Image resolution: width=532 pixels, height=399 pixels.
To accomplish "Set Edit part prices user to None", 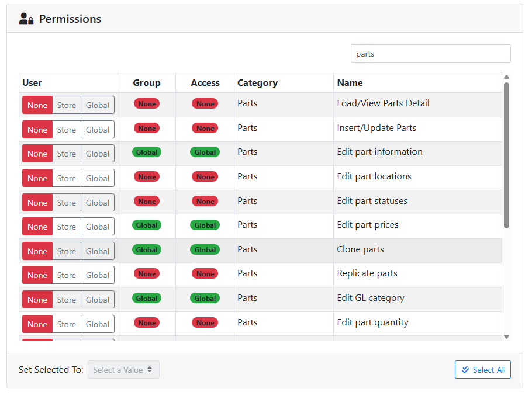I will point(37,227).
